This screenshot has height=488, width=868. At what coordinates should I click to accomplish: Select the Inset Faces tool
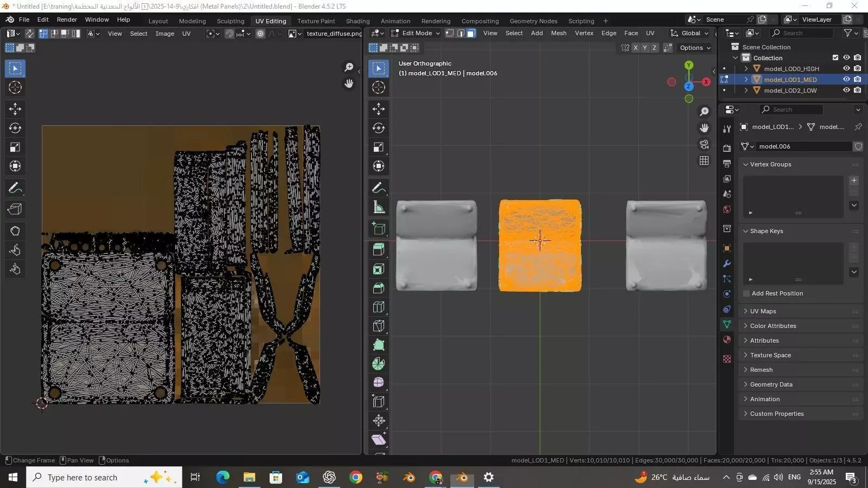click(379, 269)
